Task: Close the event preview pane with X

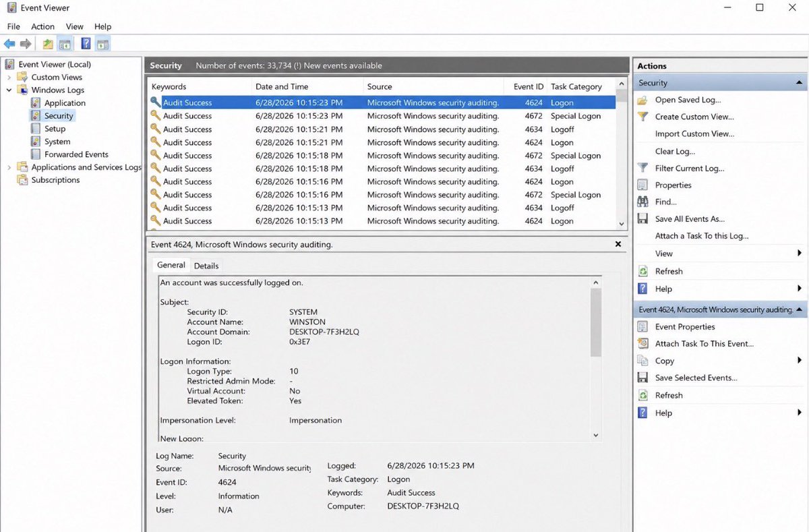Action: [618, 244]
